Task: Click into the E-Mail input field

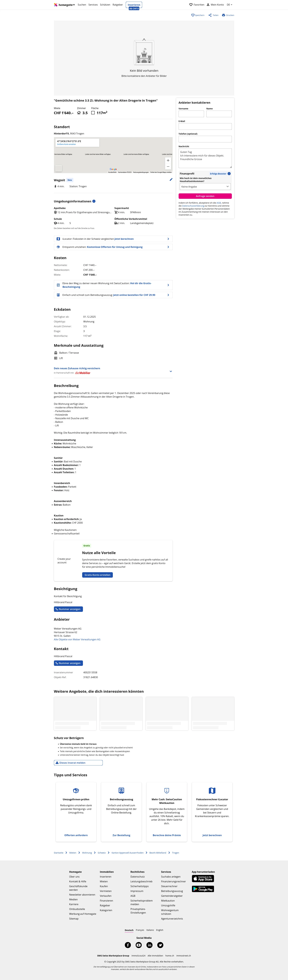Action: [x=205, y=126]
